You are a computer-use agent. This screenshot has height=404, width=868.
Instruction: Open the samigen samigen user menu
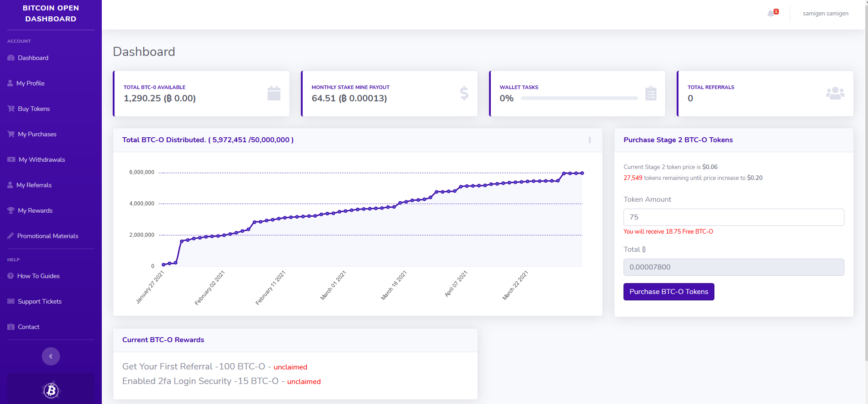point(825,14)
